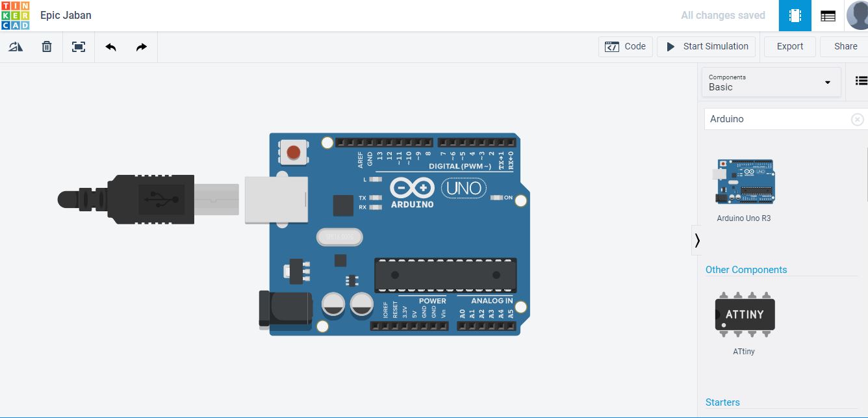Click the silver USB port on board
The width and height of the screenshot is (868, 418).
[276, 200]
